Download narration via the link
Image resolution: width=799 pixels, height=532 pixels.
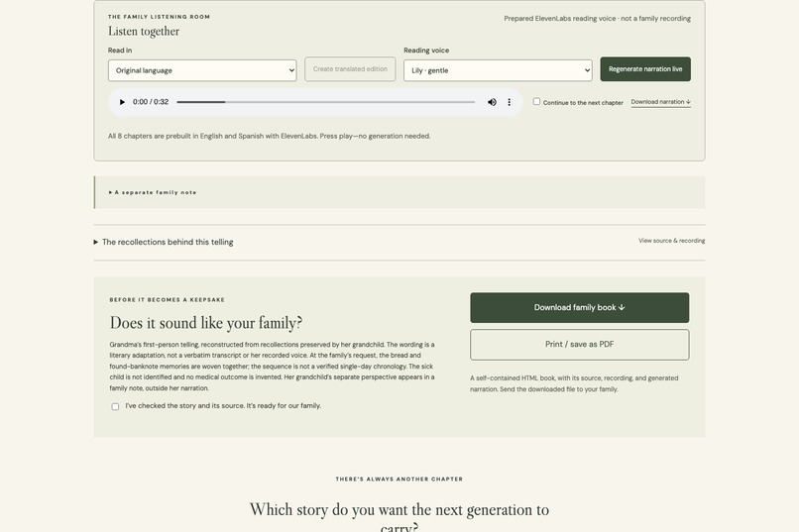click(x=661, y=102)
